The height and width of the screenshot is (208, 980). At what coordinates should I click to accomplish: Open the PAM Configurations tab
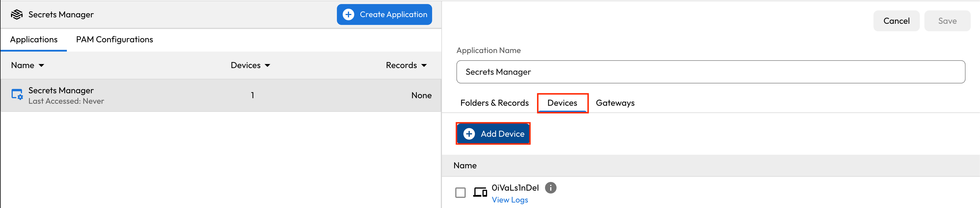coord(115,40)
